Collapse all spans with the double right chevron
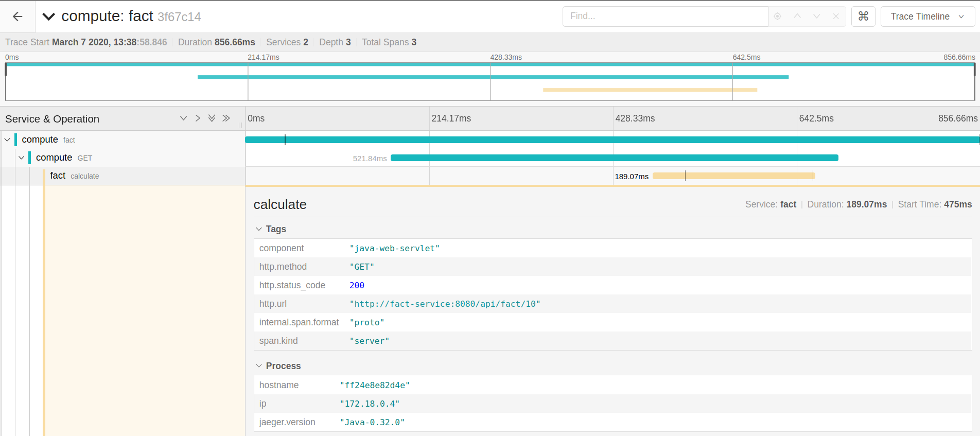This screenshot has height=436, width=980. (x=226, y=118)
